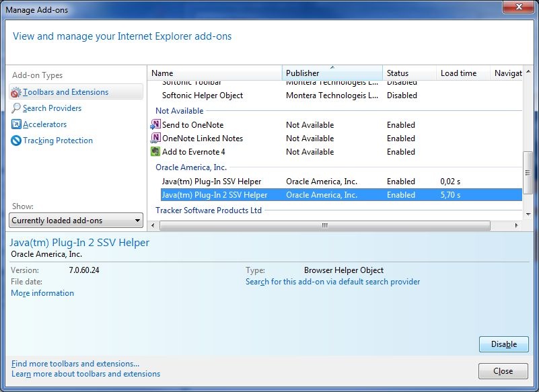Open Find more toolbars and extensions link

click(x=75, y=364)
